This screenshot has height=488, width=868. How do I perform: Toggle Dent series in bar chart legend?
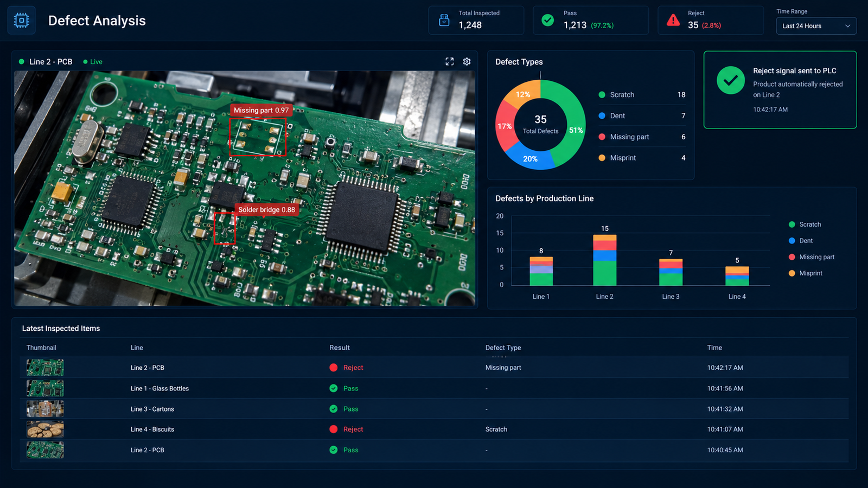point(801,241)
